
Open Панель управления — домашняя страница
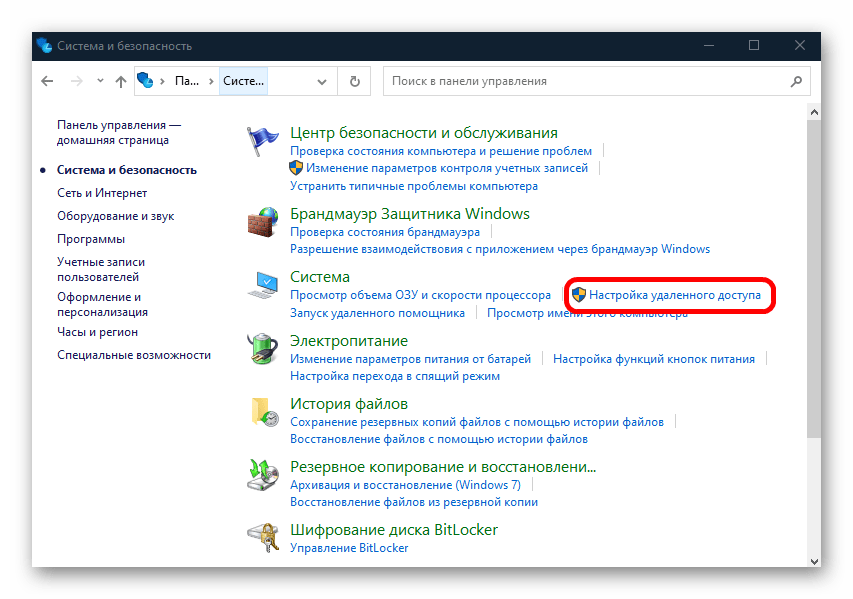click(119, 132)
